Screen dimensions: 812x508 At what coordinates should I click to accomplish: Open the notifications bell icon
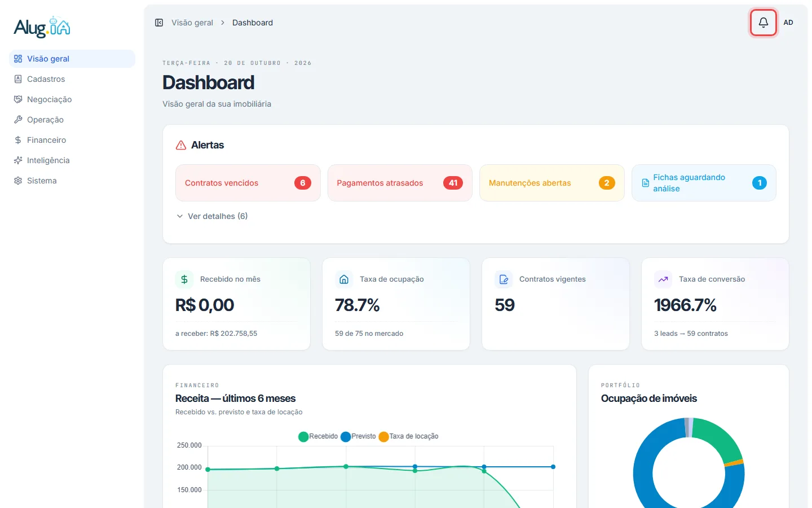click(763, 23)
